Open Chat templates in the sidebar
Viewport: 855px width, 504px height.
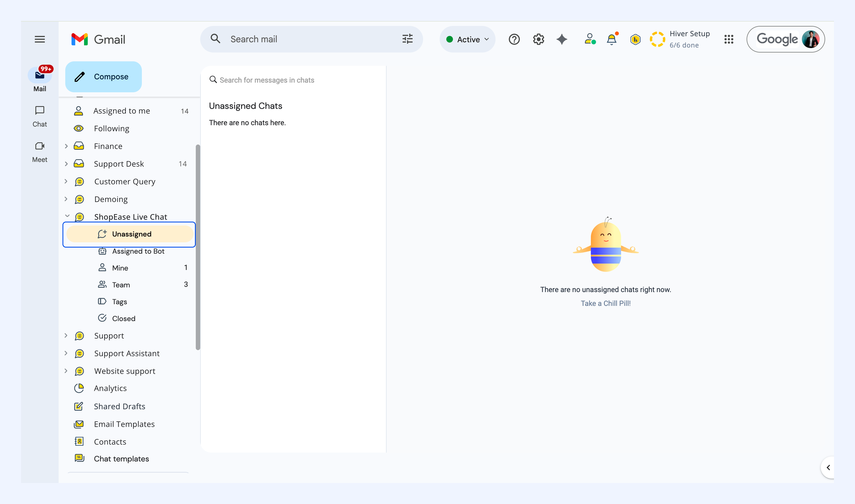click(121, 459)
